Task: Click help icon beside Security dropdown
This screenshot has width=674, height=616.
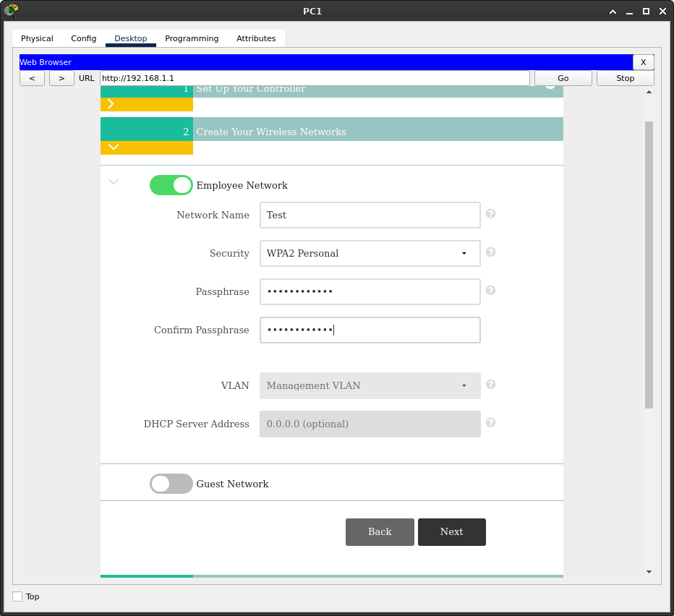Action: pos(490,252)
